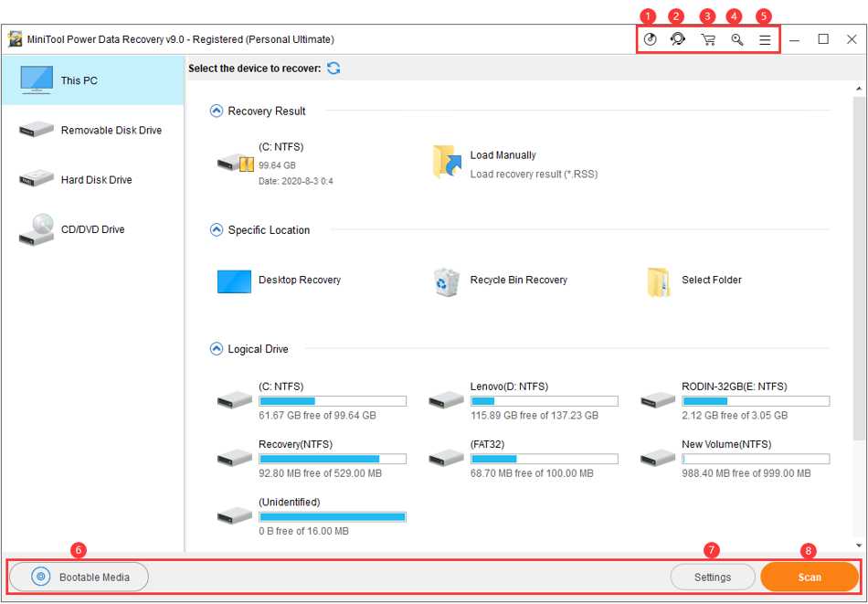Open the hamburger menu icon

point(765,40)
